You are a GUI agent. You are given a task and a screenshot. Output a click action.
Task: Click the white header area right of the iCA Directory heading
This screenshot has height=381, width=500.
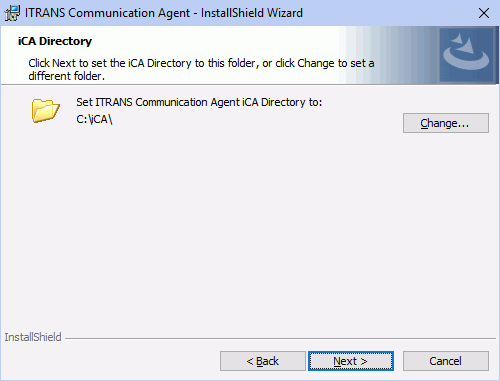(213, 41)
